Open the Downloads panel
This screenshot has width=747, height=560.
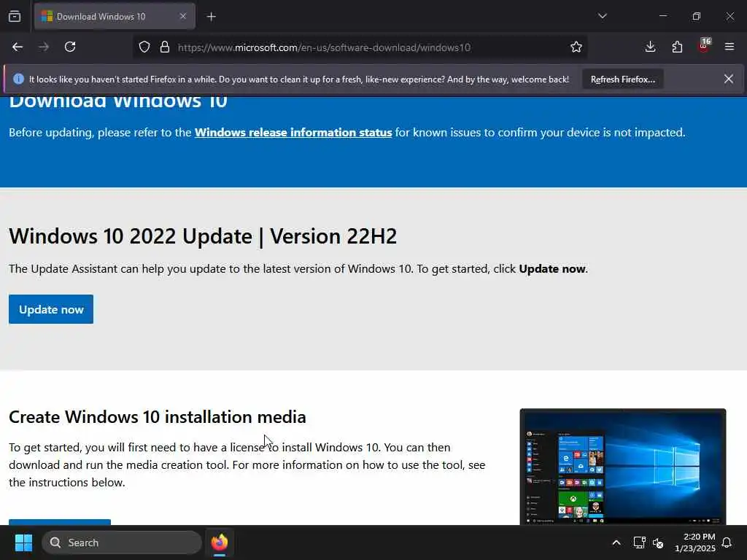click(x=650, y=47)
